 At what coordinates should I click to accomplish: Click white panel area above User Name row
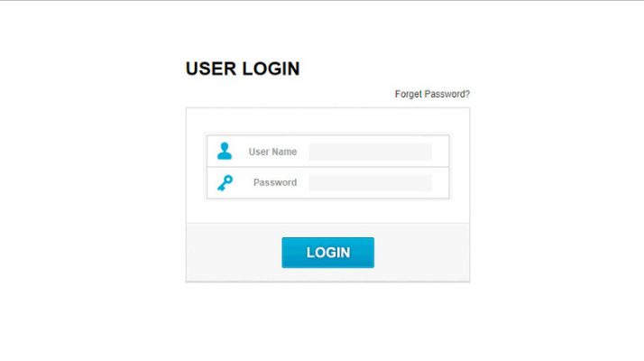[327, 121]
